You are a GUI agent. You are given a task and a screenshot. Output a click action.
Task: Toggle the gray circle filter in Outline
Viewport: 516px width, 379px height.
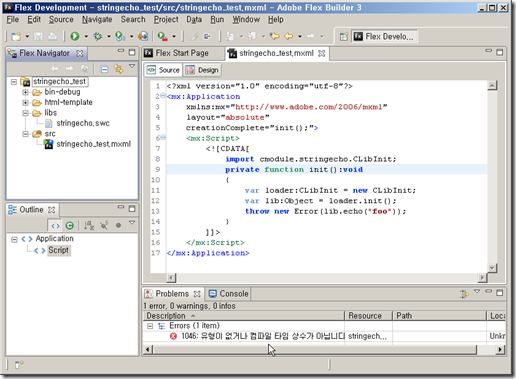[x=118, y=226]
